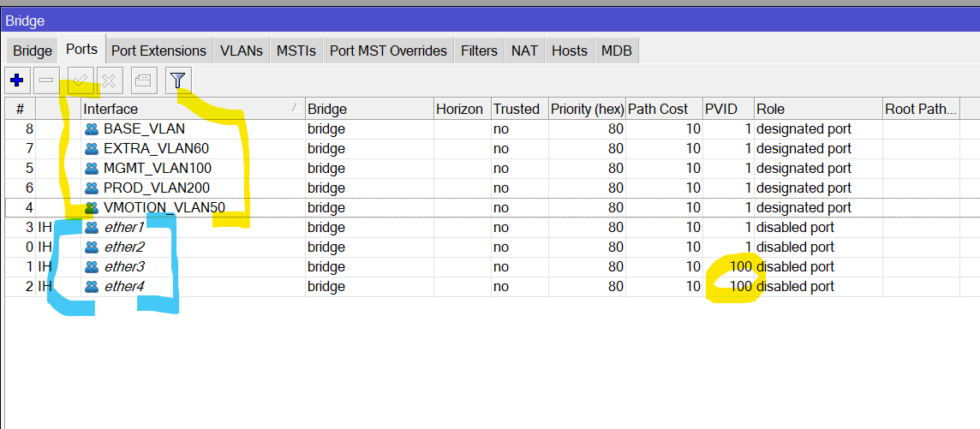Sort by the # column header
980x429 pixels.
pos(20,109)
